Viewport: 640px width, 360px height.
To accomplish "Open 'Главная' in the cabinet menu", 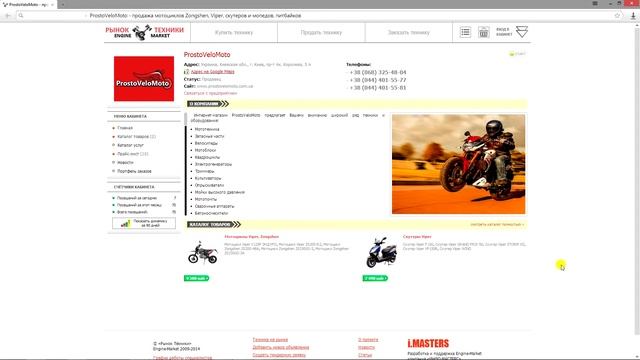I will (125, 128).
